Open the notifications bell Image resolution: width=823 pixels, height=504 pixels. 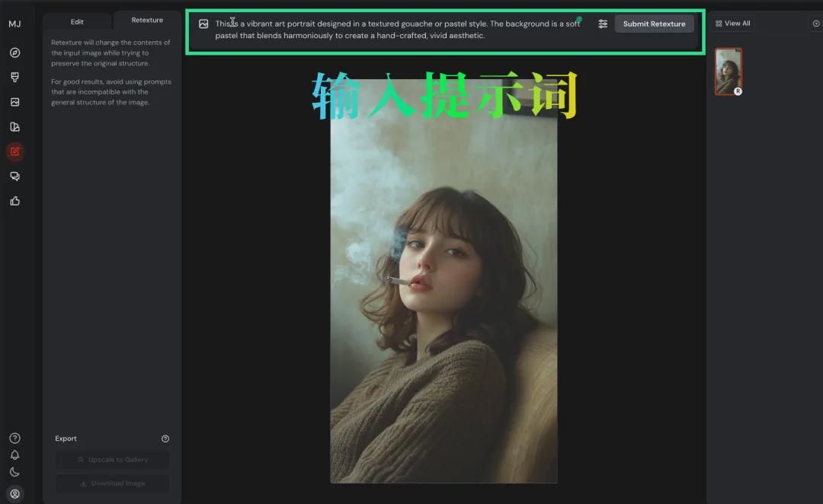click(14, 455)
